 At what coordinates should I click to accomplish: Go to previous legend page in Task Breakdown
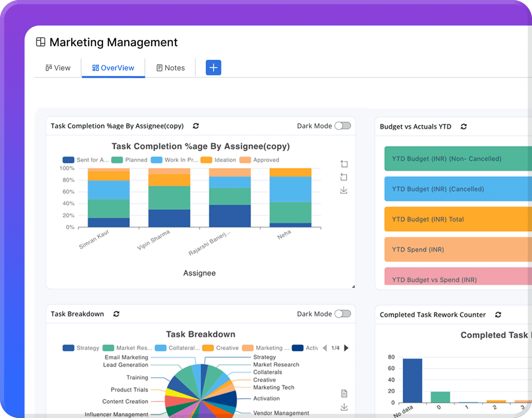[325, 348]
